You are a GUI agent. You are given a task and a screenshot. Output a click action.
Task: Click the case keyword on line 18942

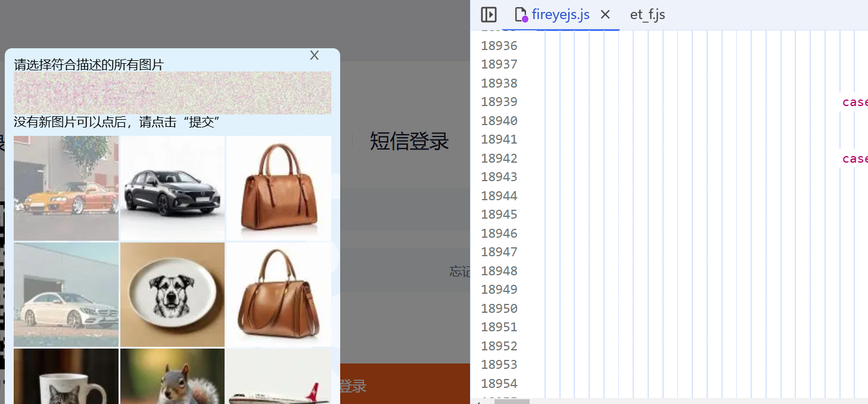coord(855,159)
